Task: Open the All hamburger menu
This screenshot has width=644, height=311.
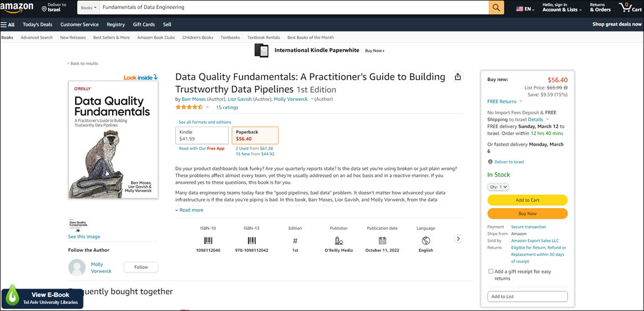Action: click(x=8, y=24)
